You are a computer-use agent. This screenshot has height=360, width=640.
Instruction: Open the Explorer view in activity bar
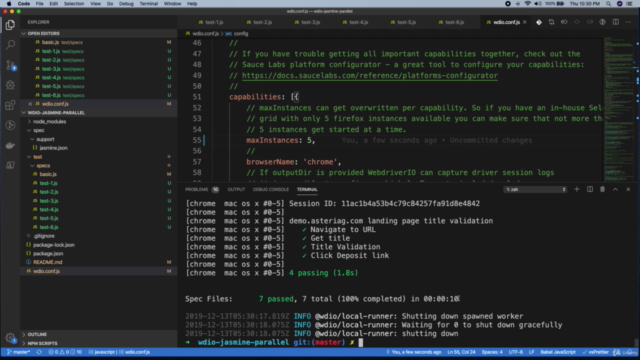point(10,25)
